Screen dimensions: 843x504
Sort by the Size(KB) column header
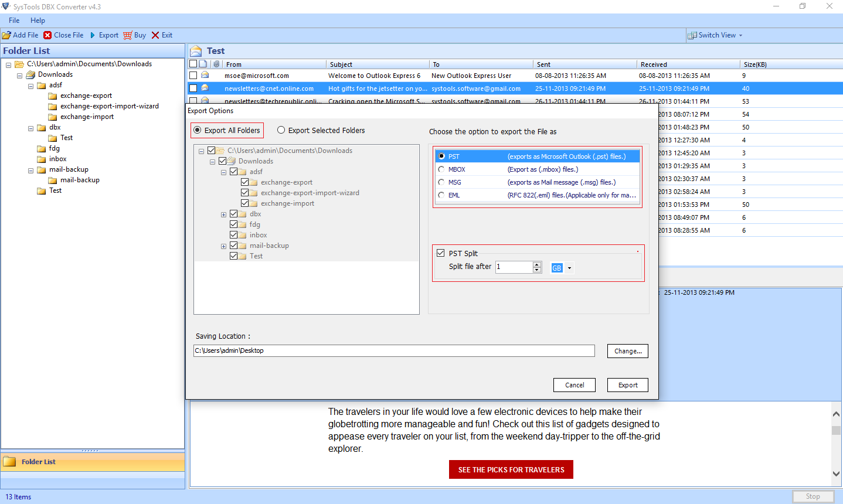791,64
